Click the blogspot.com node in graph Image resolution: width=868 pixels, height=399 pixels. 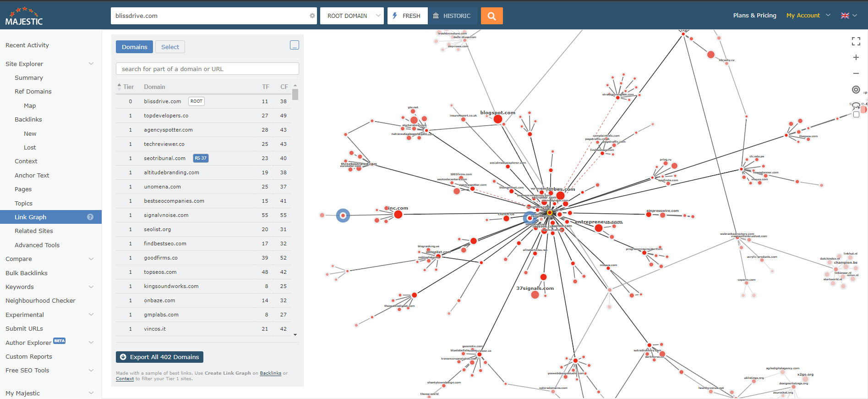(498, 119)
